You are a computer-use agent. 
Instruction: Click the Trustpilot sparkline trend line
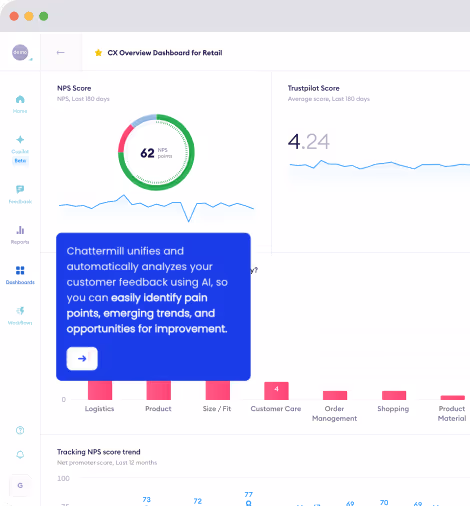point(380,165)
